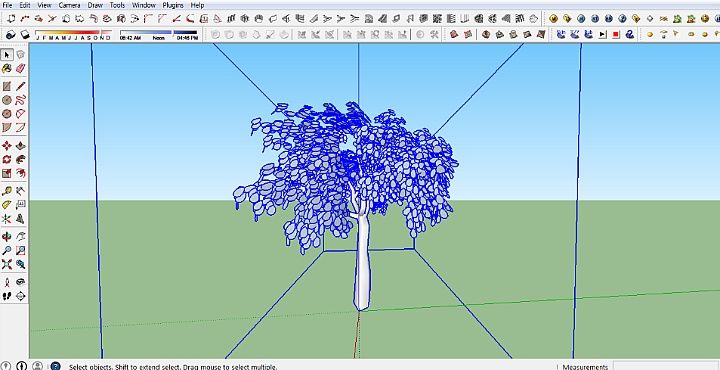Screen dimensions: 720x370
Task: Click the shadow time-of-day slider
Action: [158, 33]
